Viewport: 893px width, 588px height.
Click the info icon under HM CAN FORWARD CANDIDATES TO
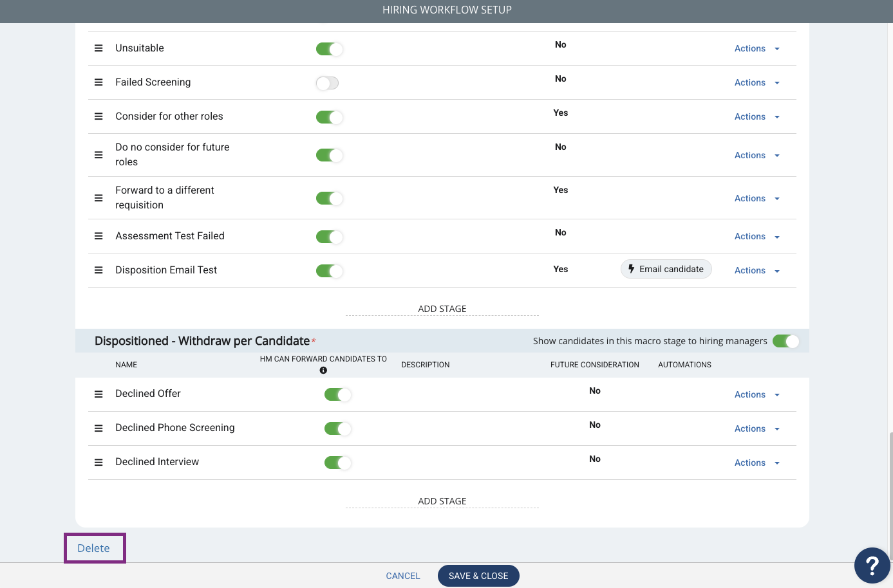pos(323,371)
